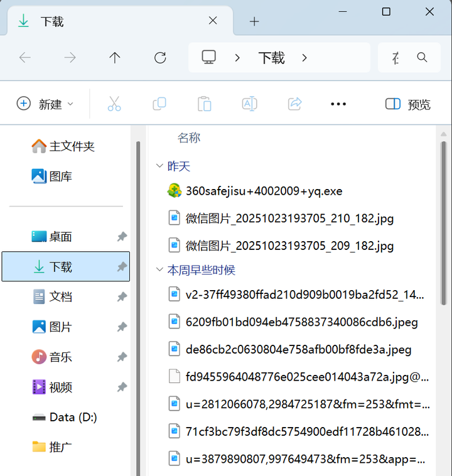Viewport: 452px width, 476px height.
Task: Open 视频 in the sidebar
Action: coord(52,387)
